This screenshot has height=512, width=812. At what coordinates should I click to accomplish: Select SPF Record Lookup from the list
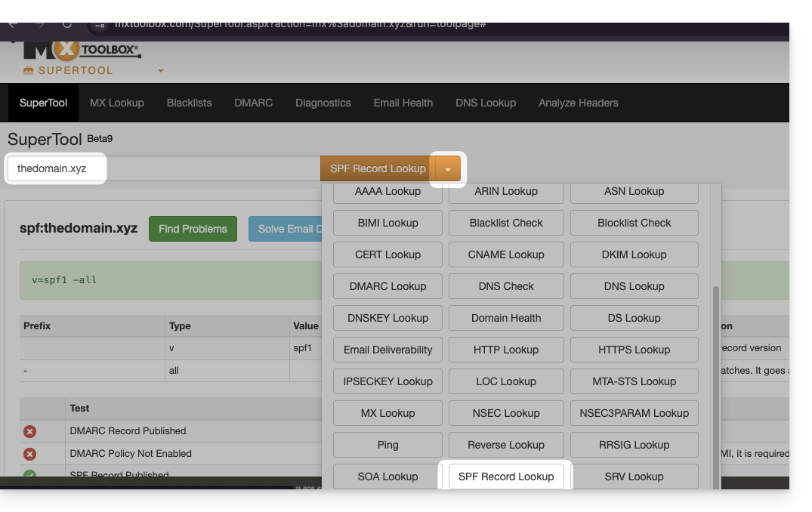pyautogui.click(x=505, y=477)
